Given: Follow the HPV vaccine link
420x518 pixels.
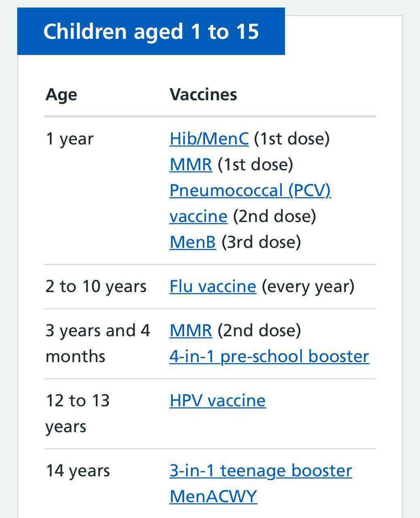Looking at the screenshot, I should pos(217,401).
